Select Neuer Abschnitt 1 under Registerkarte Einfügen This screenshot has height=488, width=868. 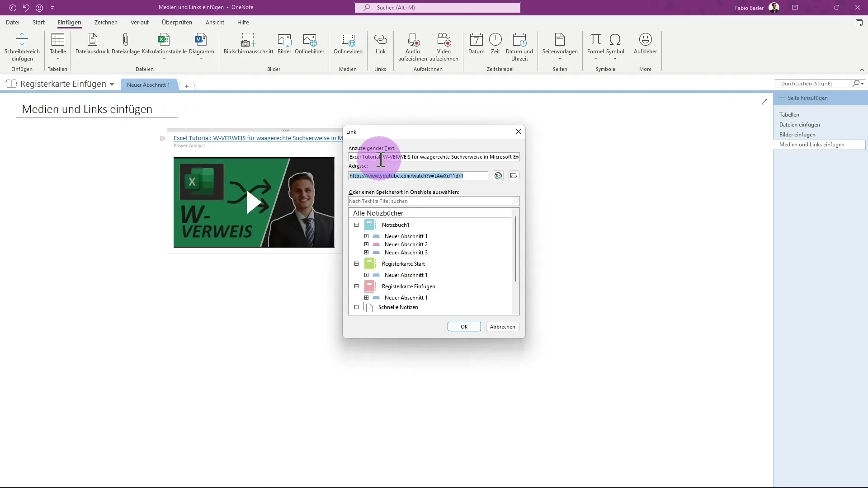[406, 297]
